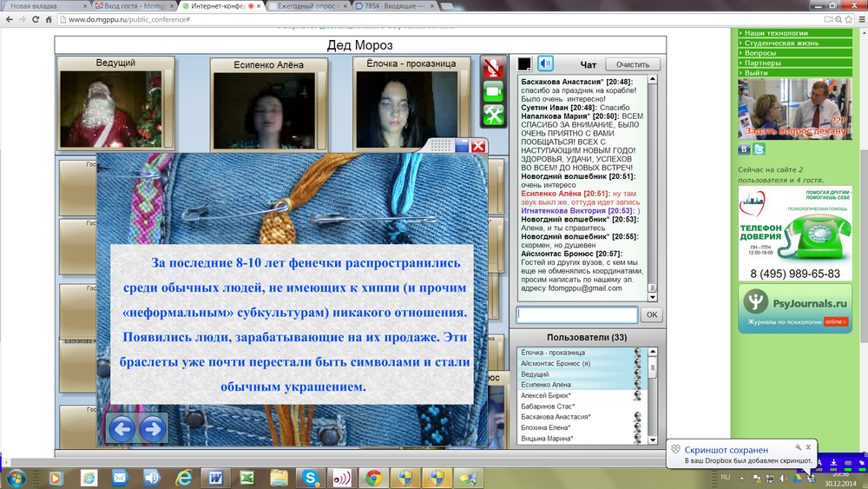Click browser back arrow button
This screenshot has height=489, width=868.
click(x=10, y=19)
